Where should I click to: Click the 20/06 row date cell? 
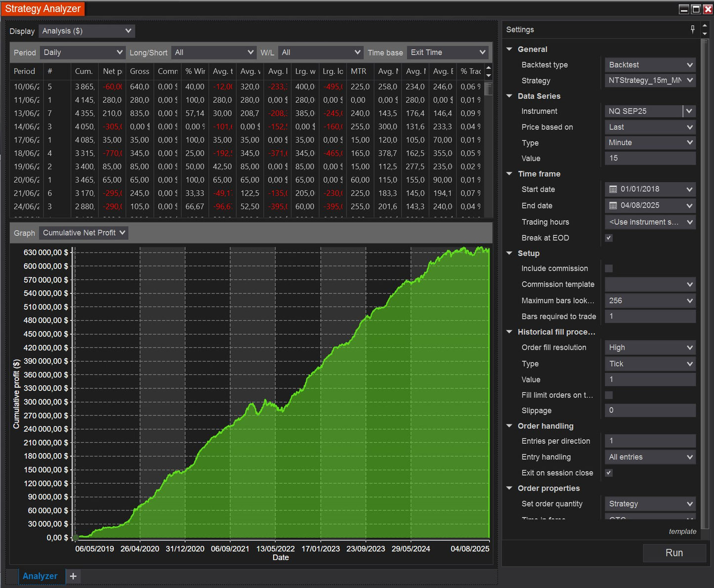27,180
